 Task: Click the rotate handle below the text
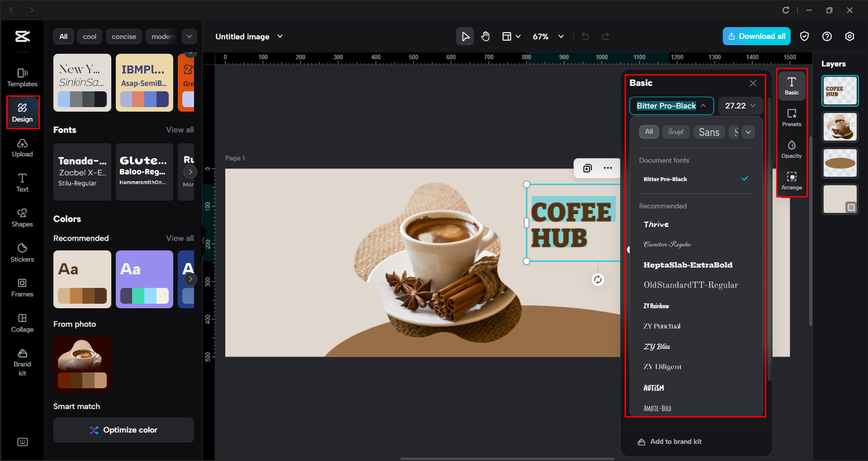pos(598,280)
